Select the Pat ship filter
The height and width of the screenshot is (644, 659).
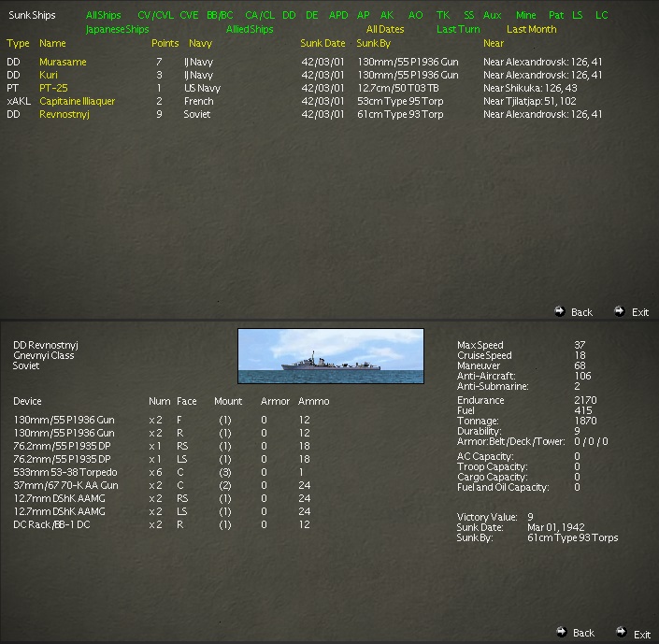(x=556, y=15)
